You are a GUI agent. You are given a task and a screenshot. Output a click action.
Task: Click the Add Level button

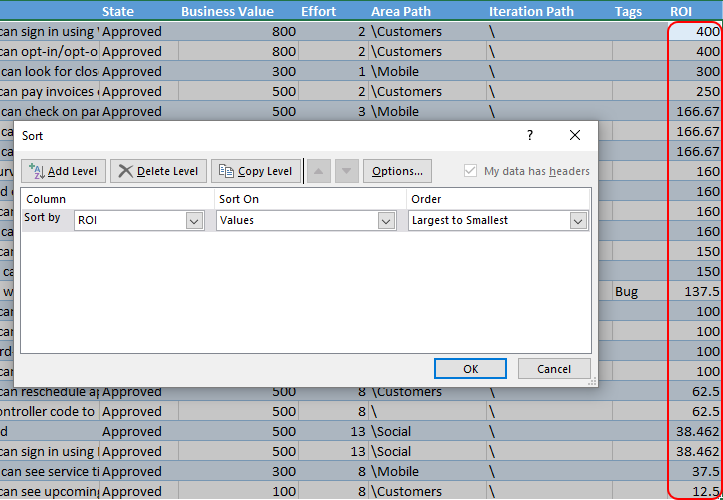[x=64, y=171]
